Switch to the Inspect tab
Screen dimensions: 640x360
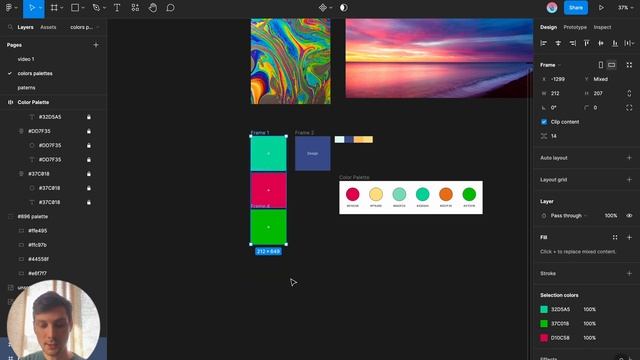click(x=602, y=27)
